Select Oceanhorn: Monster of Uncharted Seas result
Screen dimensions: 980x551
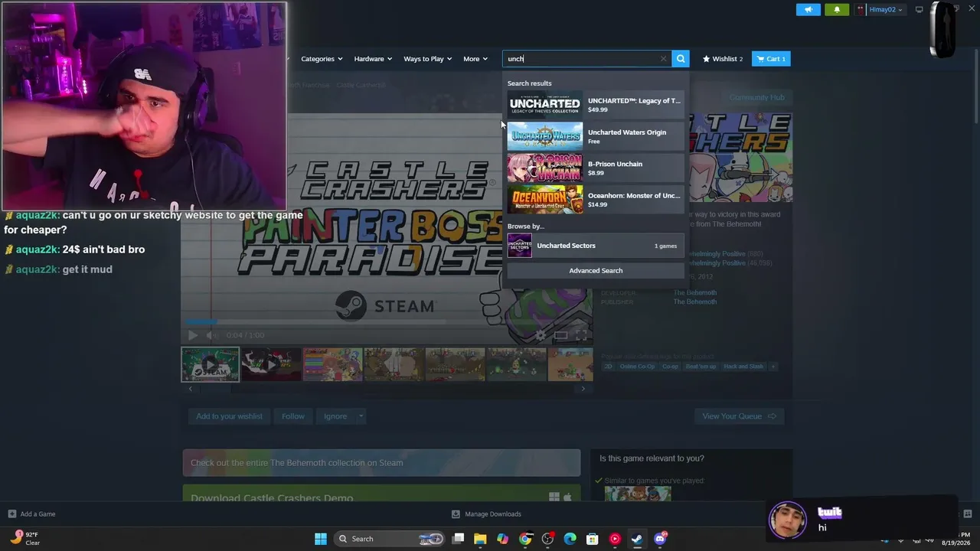click(596, 200)
